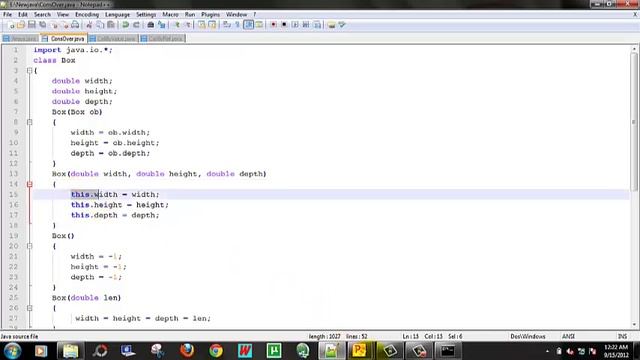This screenshot has width=640, height=360.
Task: Click the Redo toolbar icon
Action: 136,25
